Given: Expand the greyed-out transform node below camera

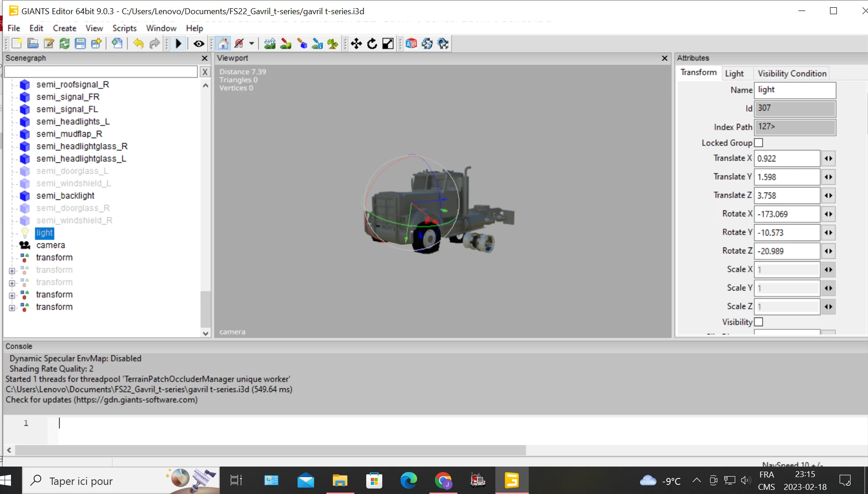Looking at the screenshot, I should tap(12, 271).
